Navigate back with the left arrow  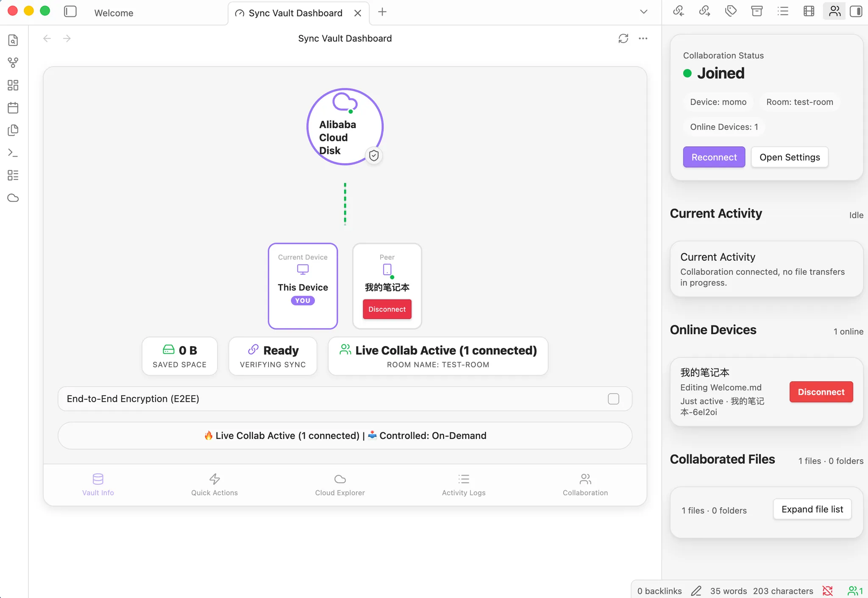point(47,39)
